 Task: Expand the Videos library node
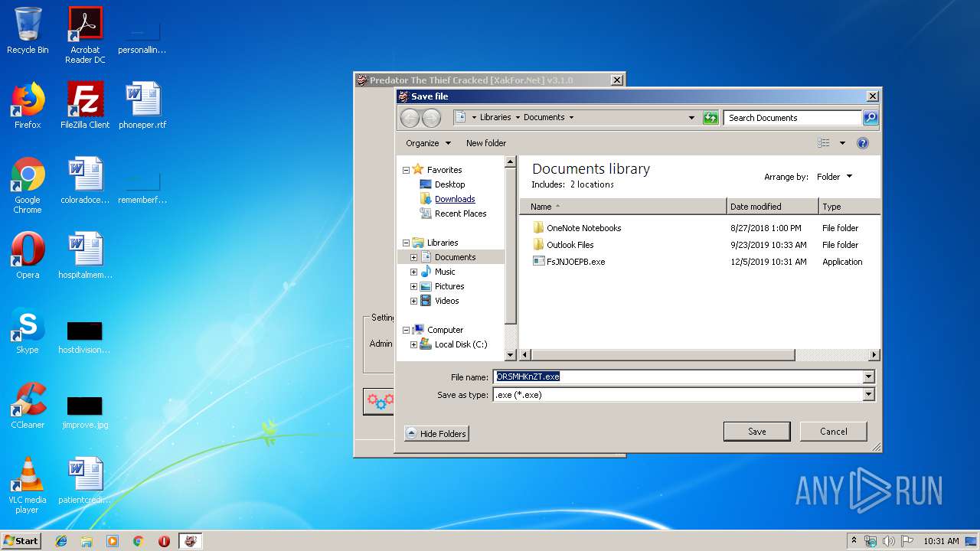(x=413, y=301)
